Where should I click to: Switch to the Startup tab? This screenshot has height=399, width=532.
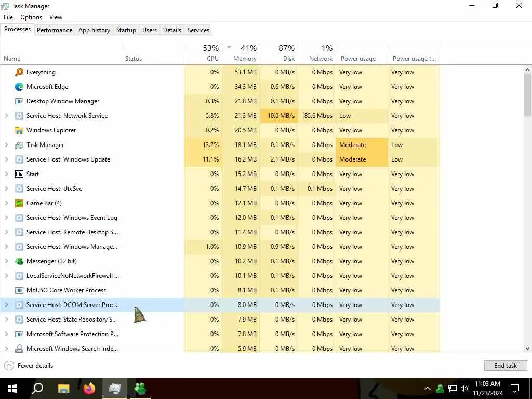126,30
